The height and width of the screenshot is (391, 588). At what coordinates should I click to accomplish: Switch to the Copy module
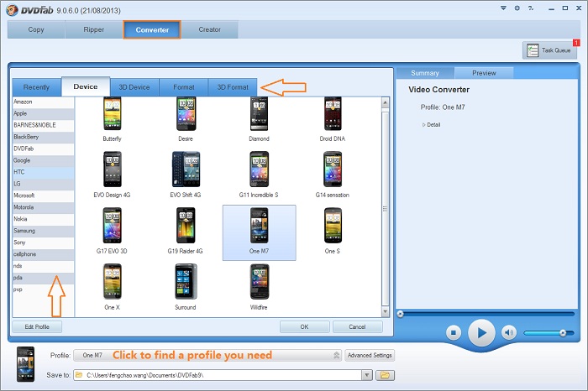tap(36, 29)
